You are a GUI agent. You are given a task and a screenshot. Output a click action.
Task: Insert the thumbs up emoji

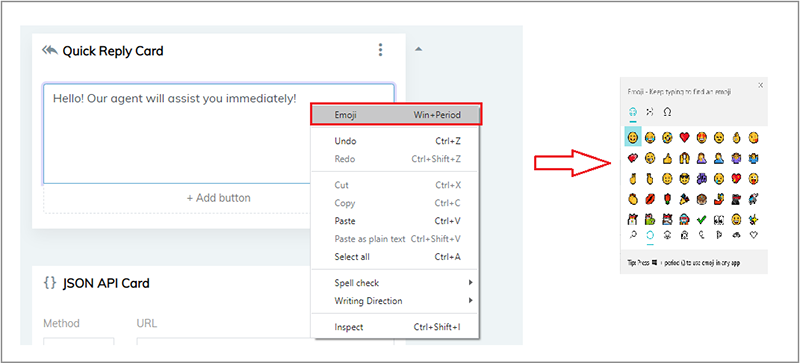click(667, 159)
